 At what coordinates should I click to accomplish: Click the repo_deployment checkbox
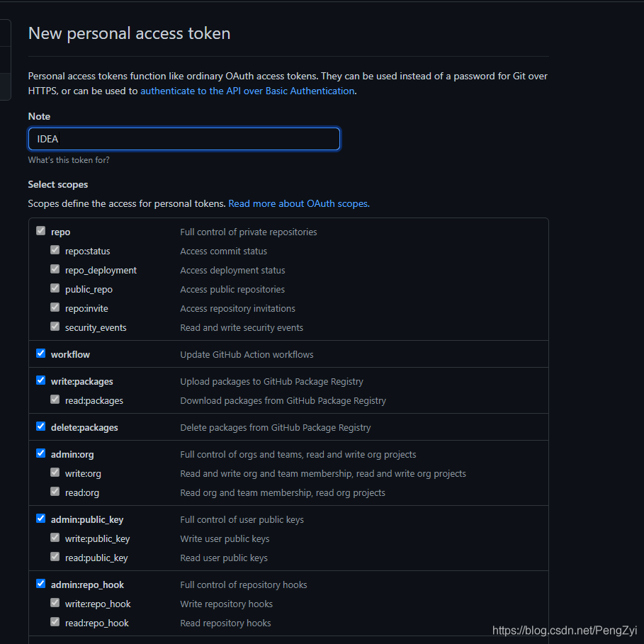tap(55, 269)
